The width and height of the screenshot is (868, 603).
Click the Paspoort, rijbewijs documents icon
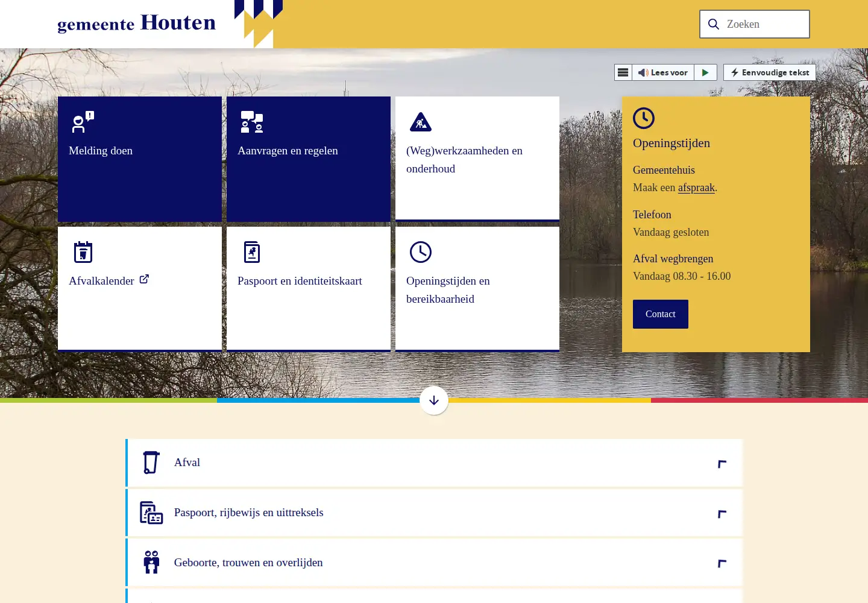click(x=151, y=513)
